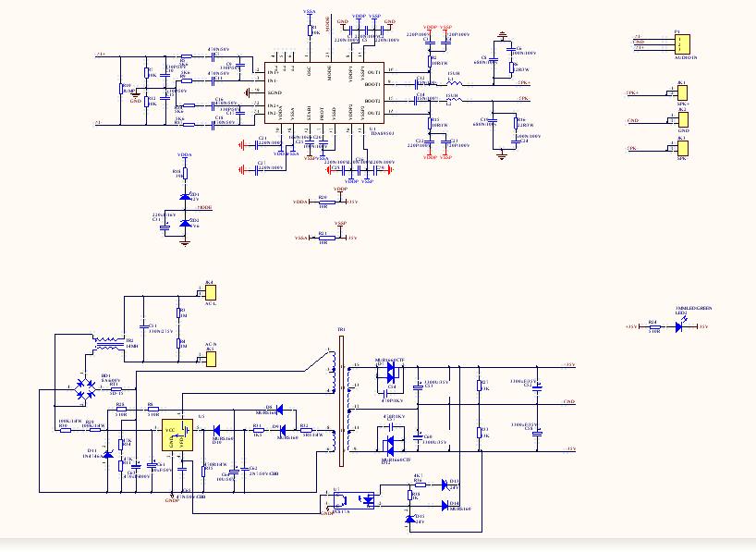Select the D13 24V zener diode
756x552 pixels.
coord(445,485)
